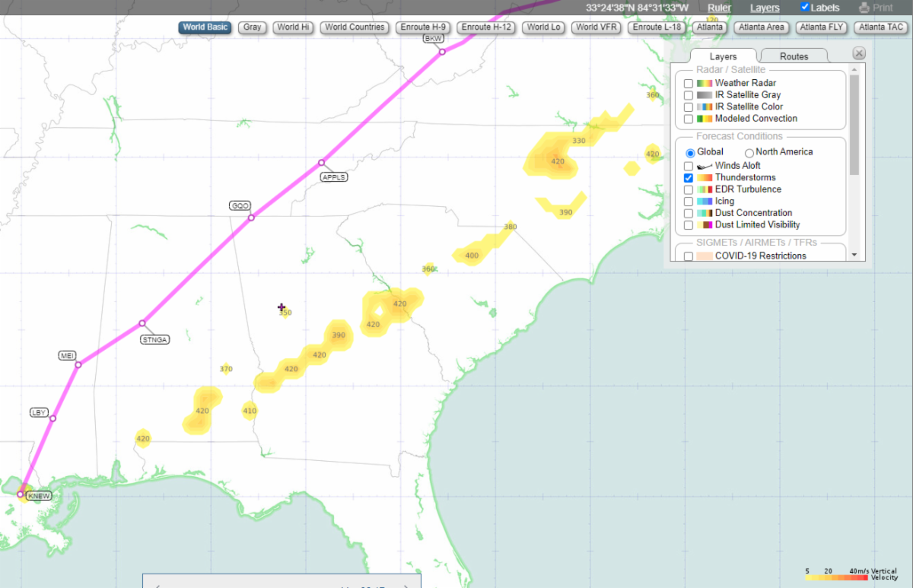The height and width of the screenshot is (588, 913).
Task: Click the MEI waypoint marker
Action: (x=78, y=364)
